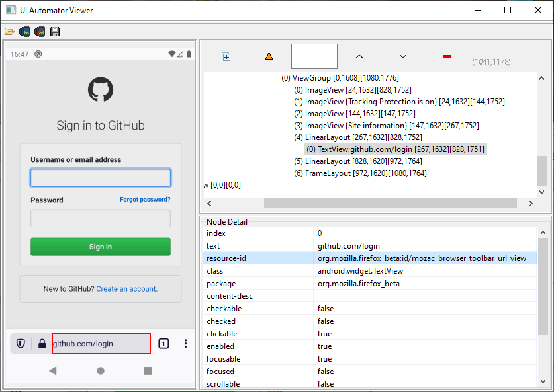This screenshot has width=554, height=392.
Task: Click the Sign in to GitHub heading
Action: [101, 125]
